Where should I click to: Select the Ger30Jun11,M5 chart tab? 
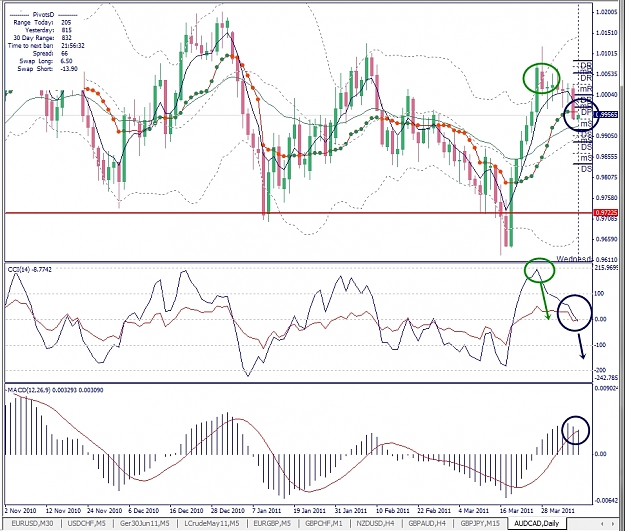145,523
